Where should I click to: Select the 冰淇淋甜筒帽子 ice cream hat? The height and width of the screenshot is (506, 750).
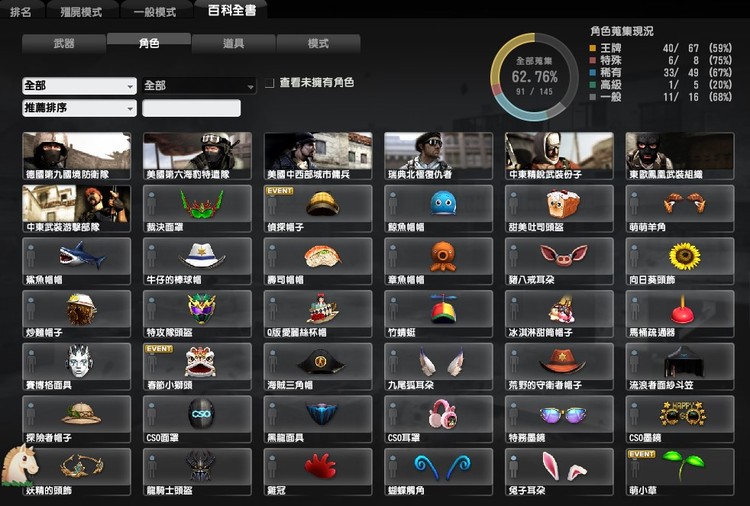point(559,314)
